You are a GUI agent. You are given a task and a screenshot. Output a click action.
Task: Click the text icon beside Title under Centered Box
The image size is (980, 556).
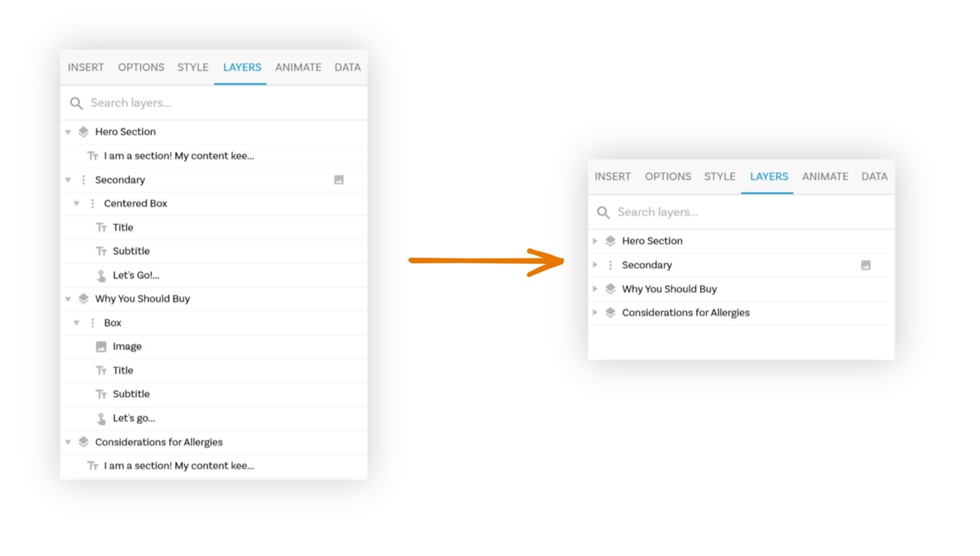(x=101, y=227)
